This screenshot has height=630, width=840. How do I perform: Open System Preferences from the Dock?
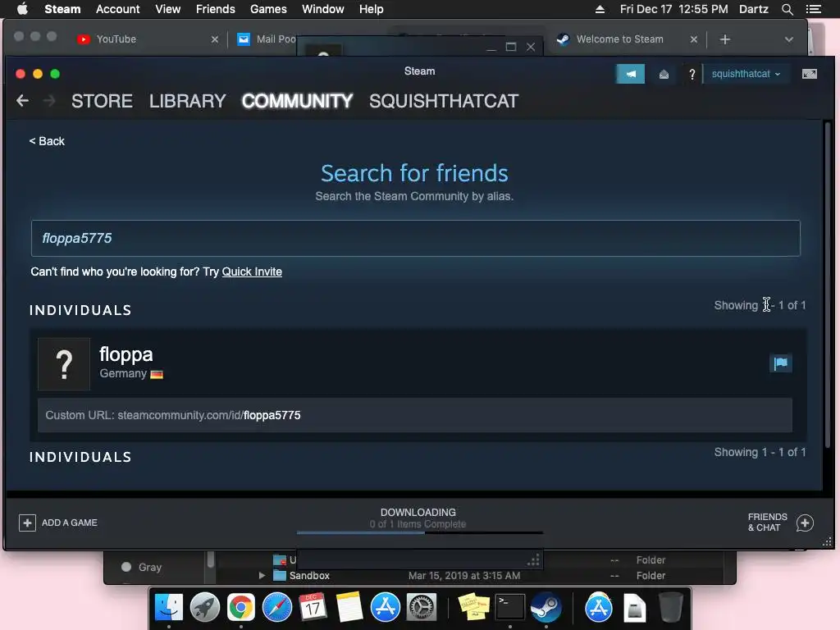click(x=422, y=608)
